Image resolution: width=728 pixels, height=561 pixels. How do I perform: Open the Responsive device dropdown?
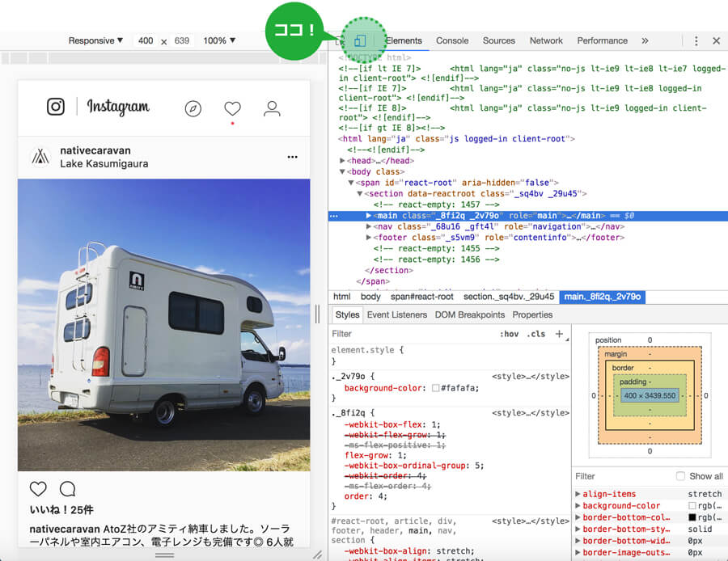[95, 40]
